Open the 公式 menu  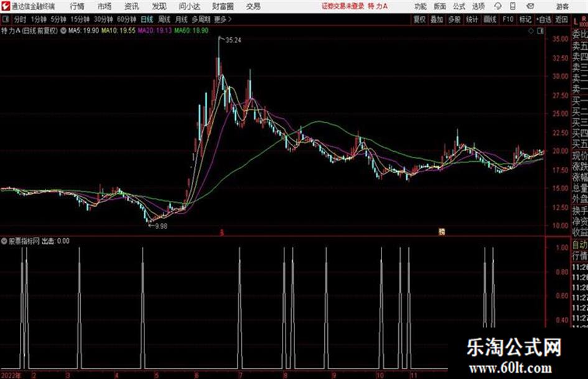[459, 6]
